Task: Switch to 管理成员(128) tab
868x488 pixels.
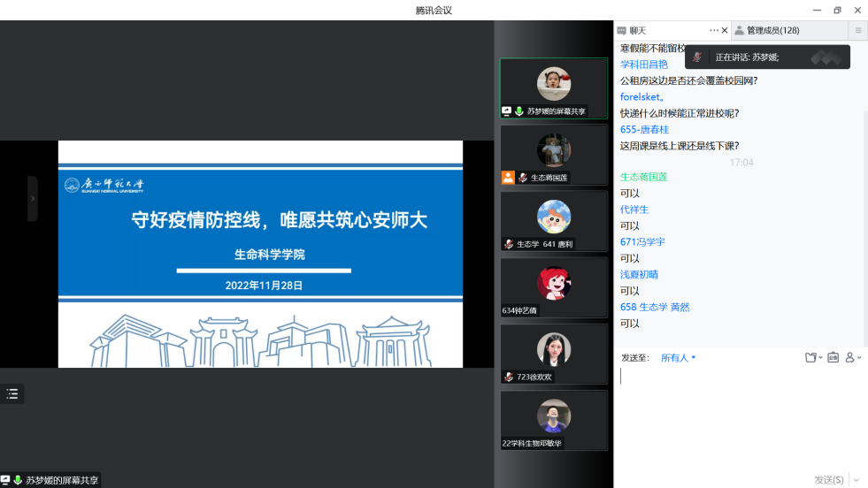Action: click(772, 30)
